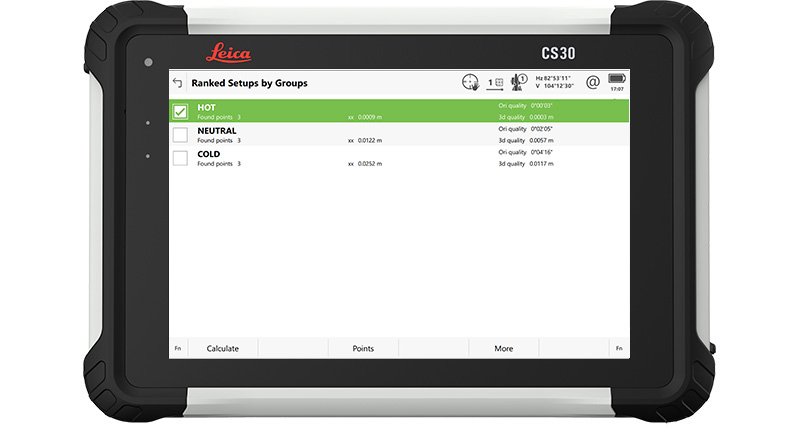The height and width of the screenshot is (428, 800).
Task: Select the COLD group row
Action: click(400, 158)
